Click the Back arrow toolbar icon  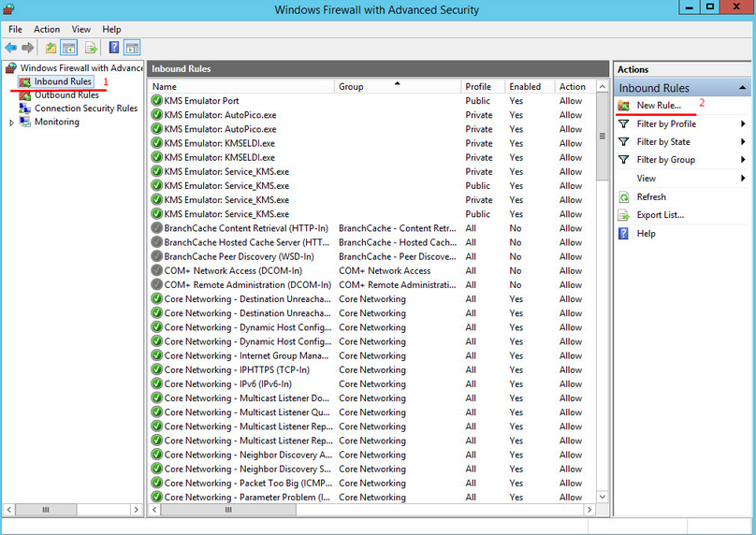(x=10, y=48)
